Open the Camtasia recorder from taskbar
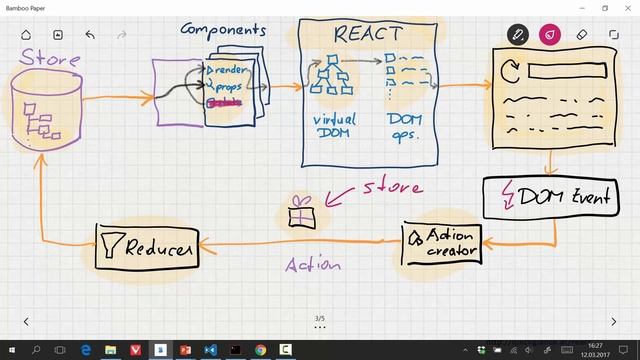The image size is (640, 360). [285, 350]
